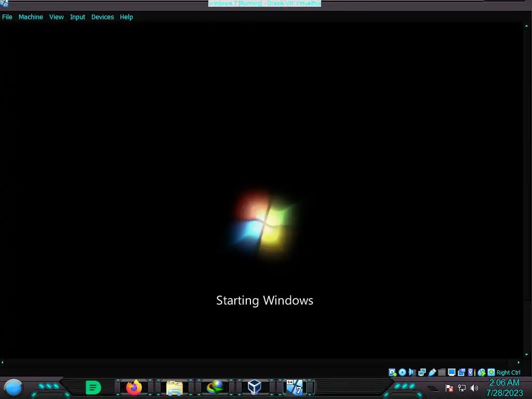Select the running Windows 7 VM taskbar button

pos(295,388)
